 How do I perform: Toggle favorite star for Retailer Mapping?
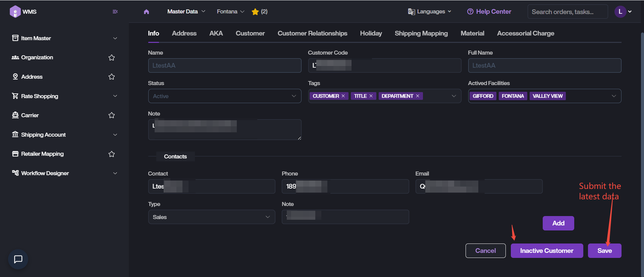point(112,154)
